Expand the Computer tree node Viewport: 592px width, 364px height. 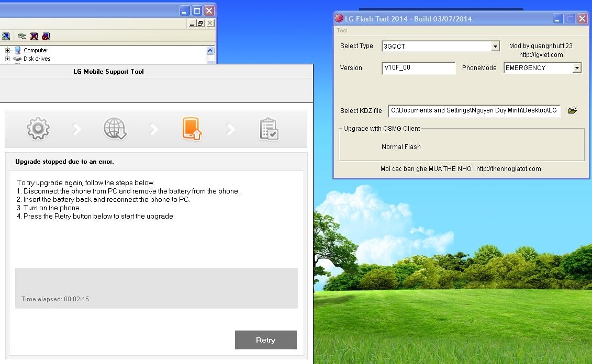click(x=8, y=51)
